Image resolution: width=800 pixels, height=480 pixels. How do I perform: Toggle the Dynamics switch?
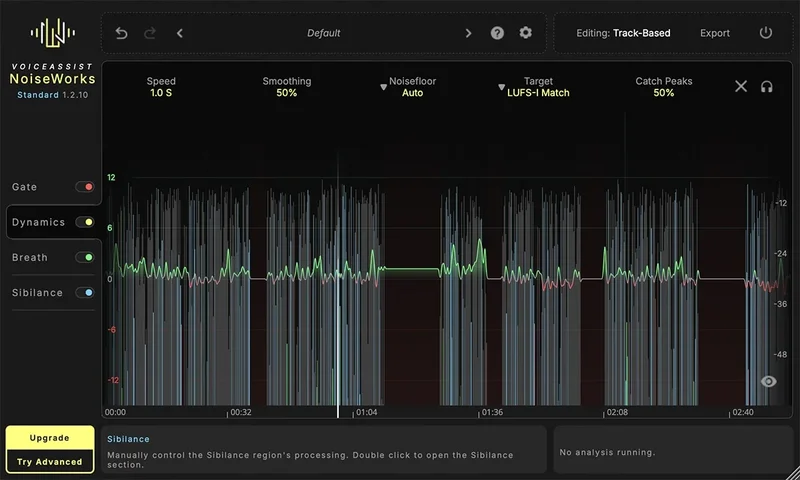click(x=85, y=222)
